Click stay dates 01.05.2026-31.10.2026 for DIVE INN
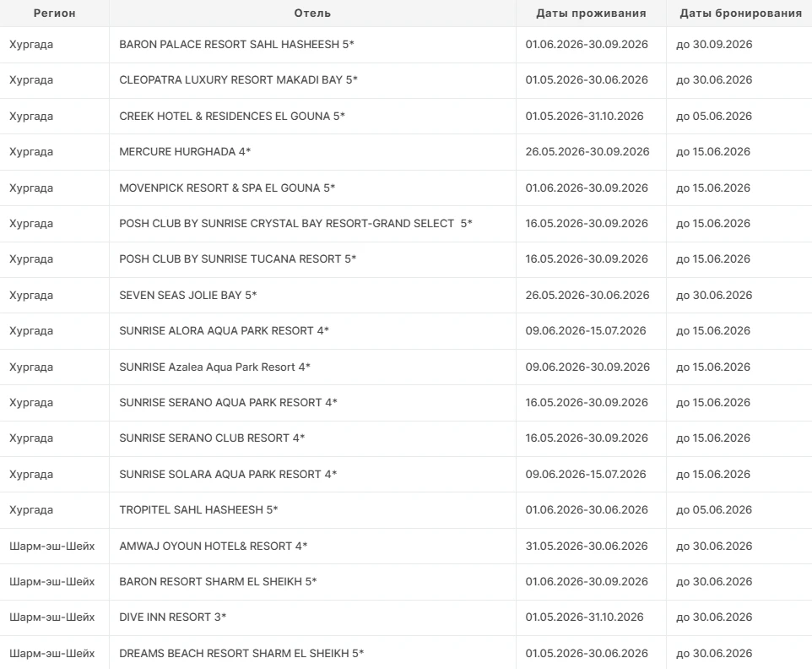The height and width of the screenshot is (669, 812). click(x=585, y=617)
